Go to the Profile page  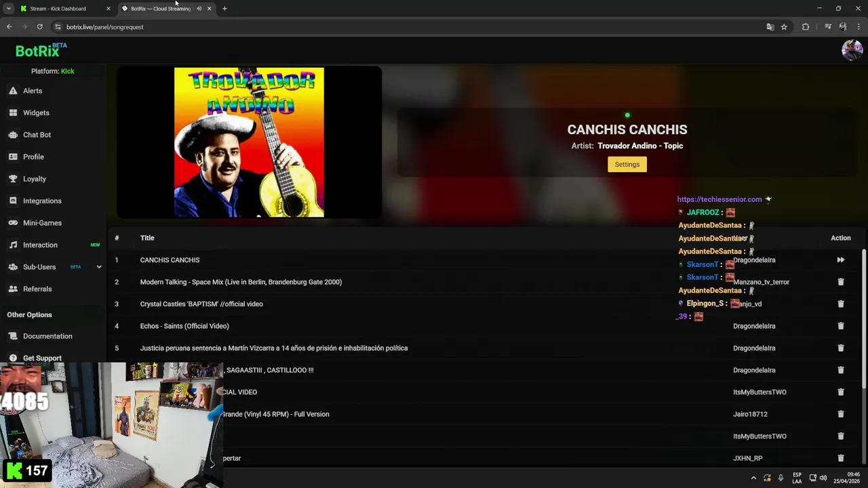click(33, 157)
